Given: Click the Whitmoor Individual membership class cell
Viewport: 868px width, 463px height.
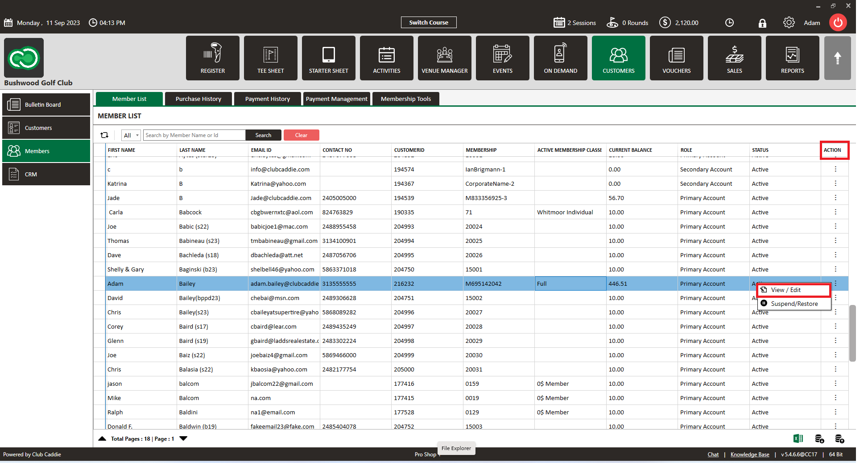Looking at the screenshot, I should click(x=570, y=212).
